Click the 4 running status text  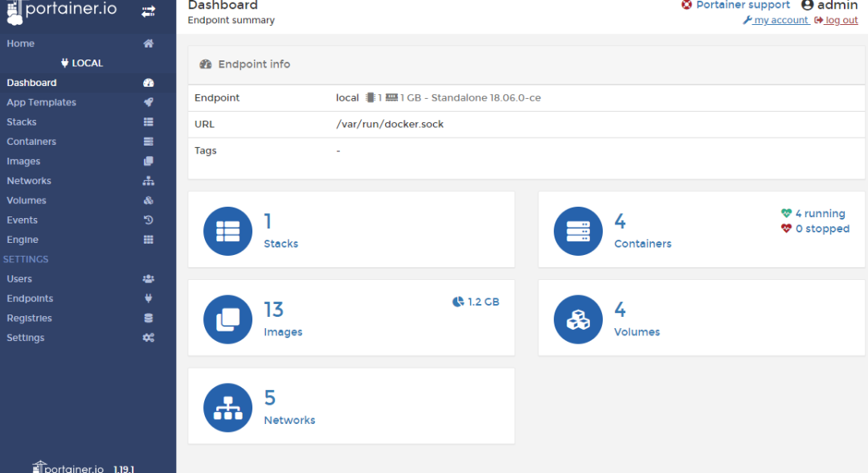[820, 213]
